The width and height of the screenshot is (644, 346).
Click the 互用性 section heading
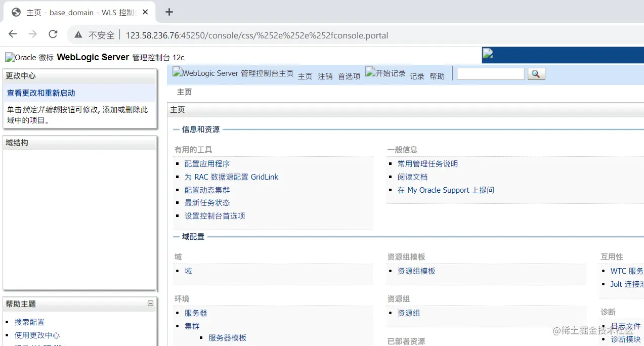[612, 257]
